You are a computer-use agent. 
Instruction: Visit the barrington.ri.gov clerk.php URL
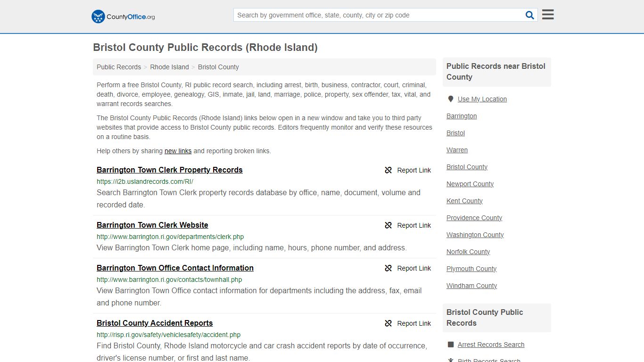170,237
